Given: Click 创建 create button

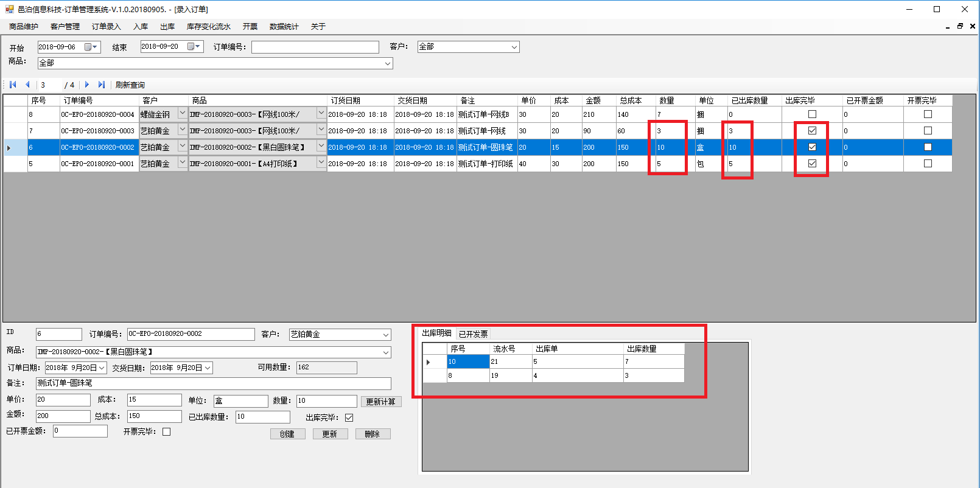Looking at the screenshot, I should point(287,434).
